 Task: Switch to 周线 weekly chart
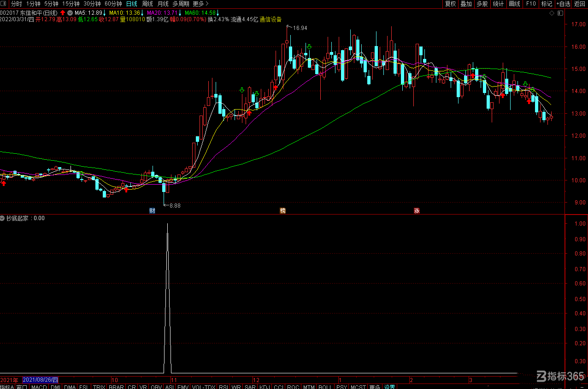(147, 4)
